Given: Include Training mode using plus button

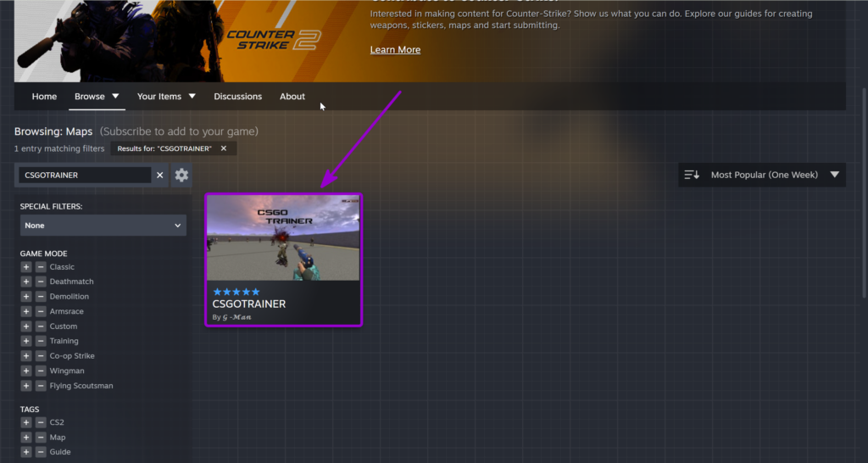Looking at the screenshot, I should (26, 341).
